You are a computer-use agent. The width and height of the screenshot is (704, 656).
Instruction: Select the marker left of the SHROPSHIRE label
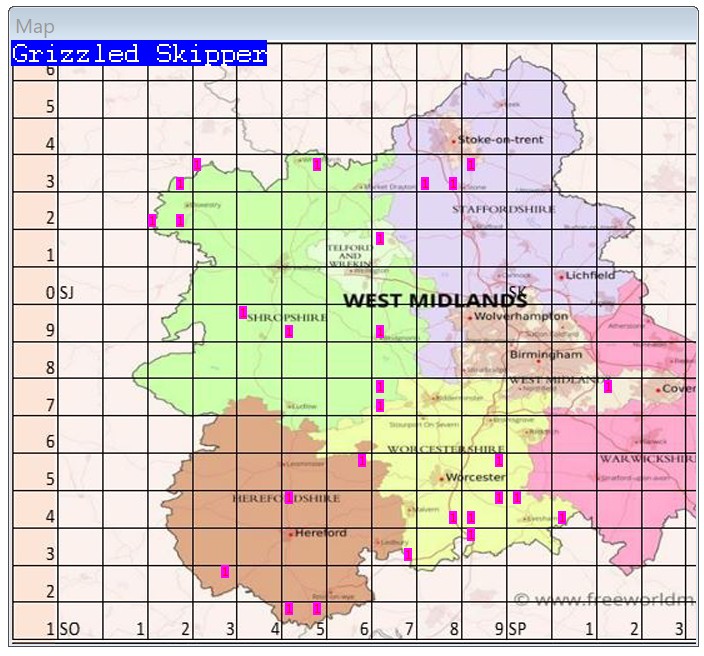tap(243, 313)
